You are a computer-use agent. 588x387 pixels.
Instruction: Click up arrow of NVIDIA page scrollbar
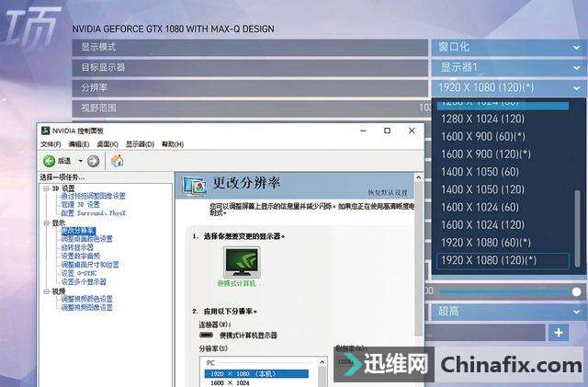pyautogui.click(x=419, y=177)
